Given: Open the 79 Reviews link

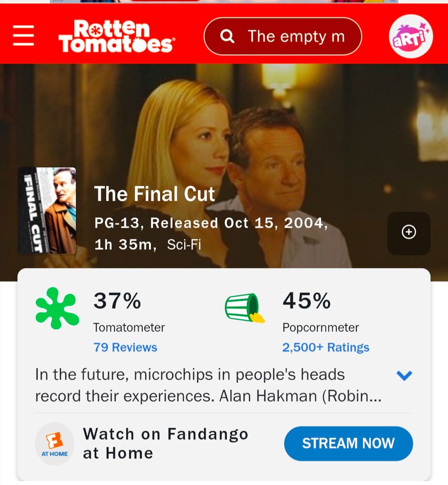Looking at the screenshot, I should [x=125, y=347].
